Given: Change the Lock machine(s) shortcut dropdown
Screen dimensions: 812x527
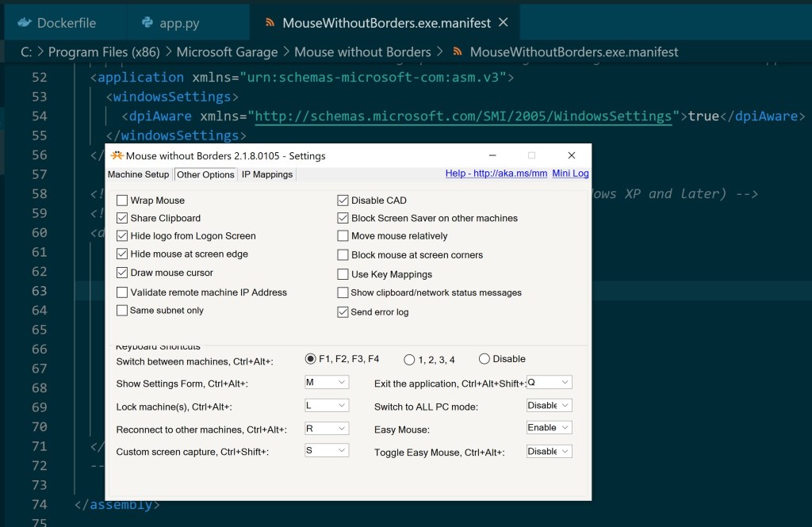Looking at the screenshot, I should [327, 405].
